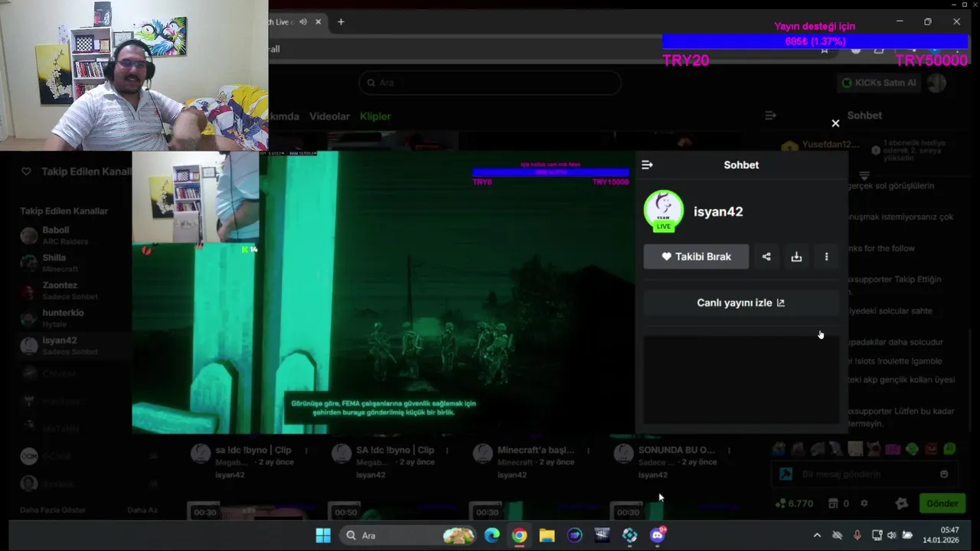980x551 pixels.
Task: Open user profile avatar top right
Action: [936, 83]
